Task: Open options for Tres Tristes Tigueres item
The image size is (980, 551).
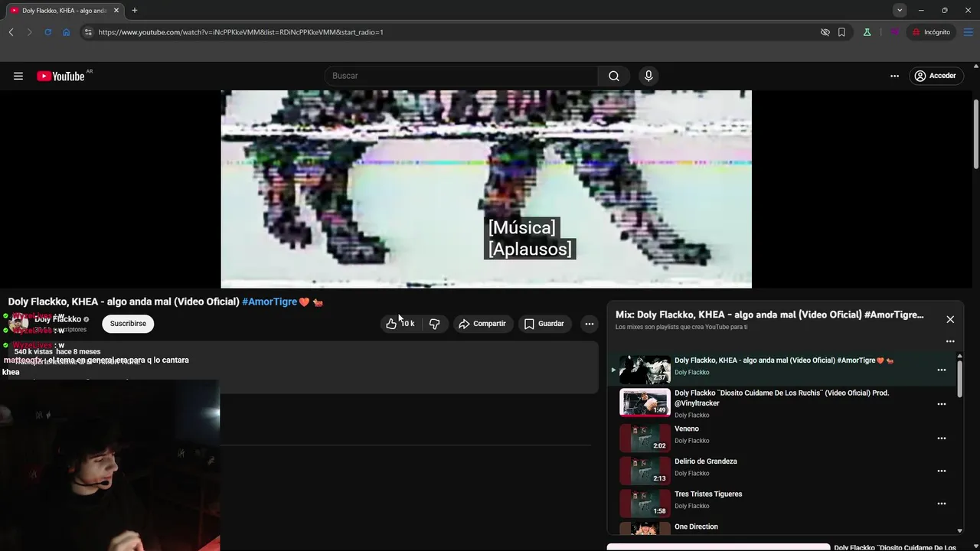Action: (942, 504)
